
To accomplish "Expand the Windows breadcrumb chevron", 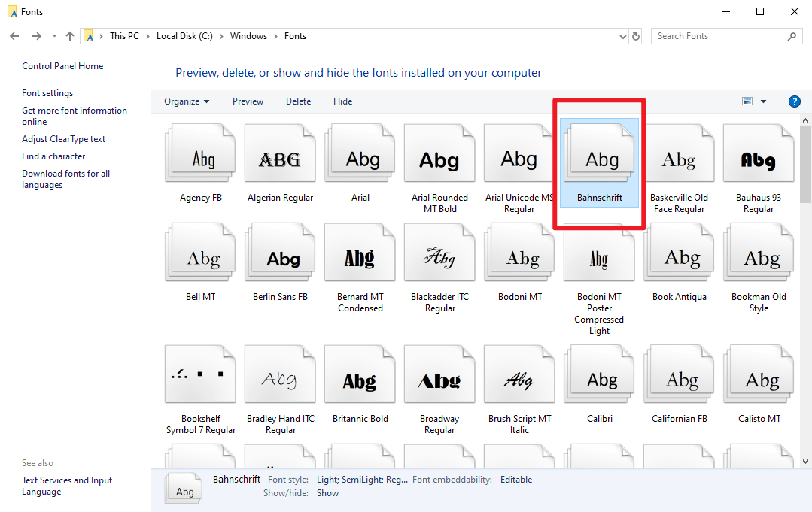I will click(x=275, y=36).
